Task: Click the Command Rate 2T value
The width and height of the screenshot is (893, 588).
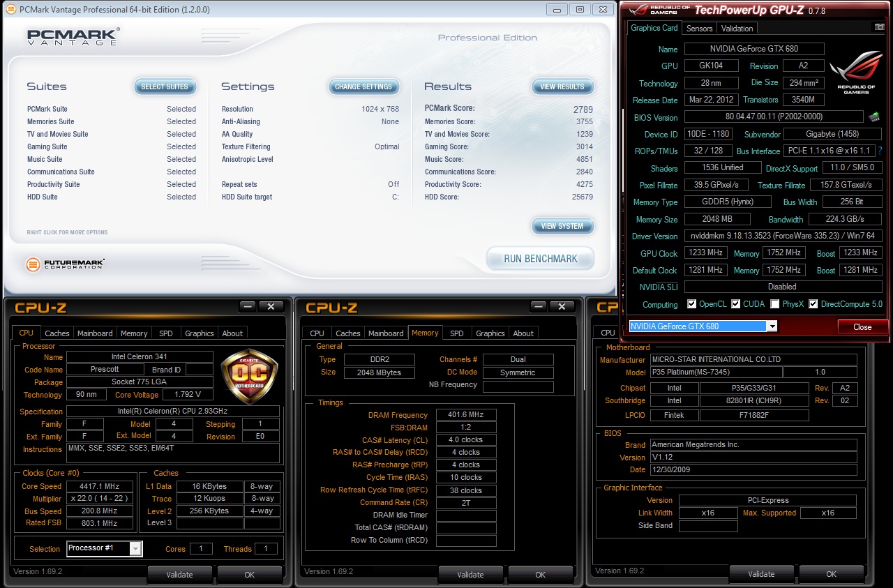Action: pos(466,502)
